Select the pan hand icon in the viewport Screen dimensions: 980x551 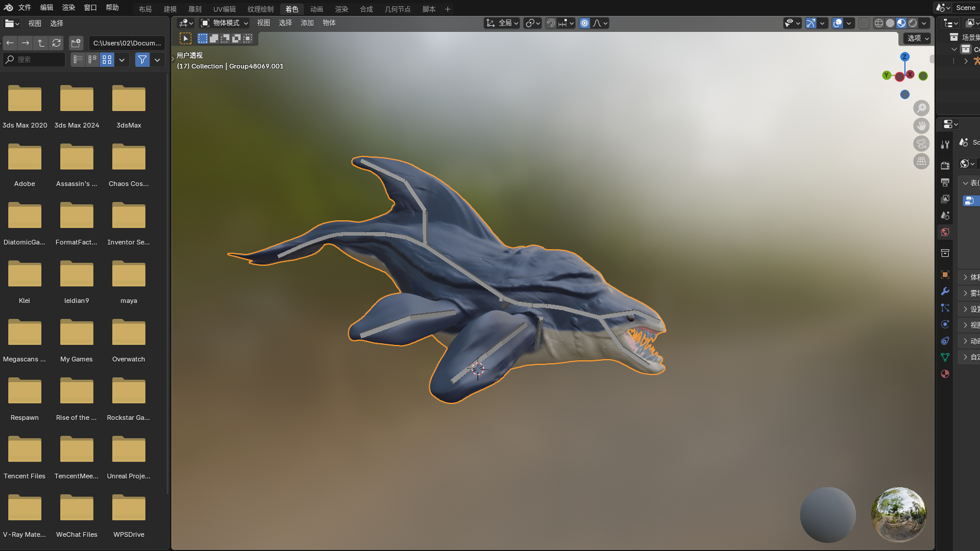click(921, 125)
